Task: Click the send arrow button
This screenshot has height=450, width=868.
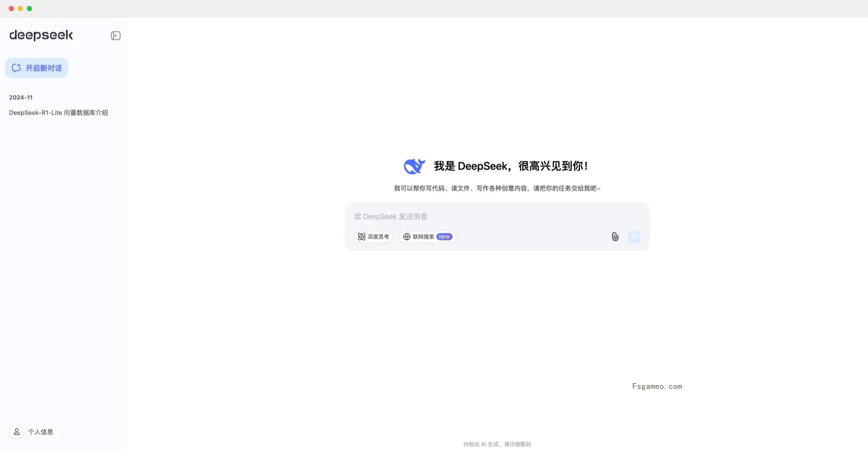Action: click(x=634, y=236)
